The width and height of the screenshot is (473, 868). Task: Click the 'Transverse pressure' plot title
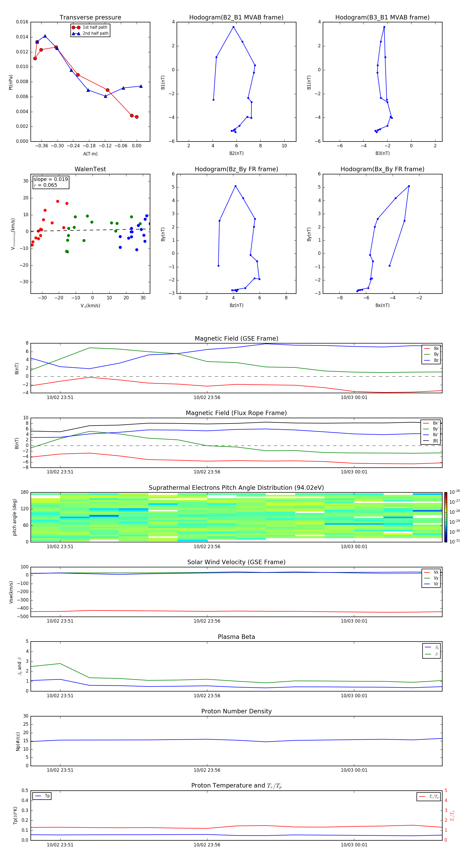point(90,18)
